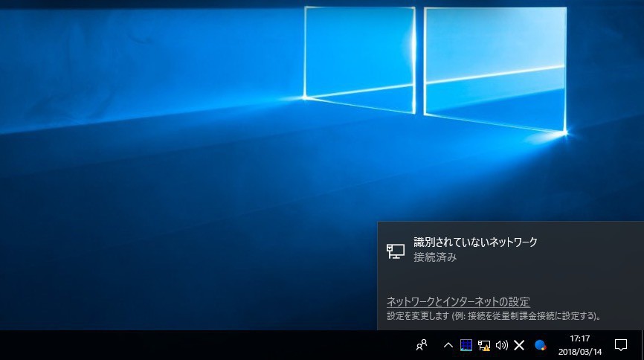Expand hidden system tray icons chevron
644x360 pixels.
click(448, 345)
